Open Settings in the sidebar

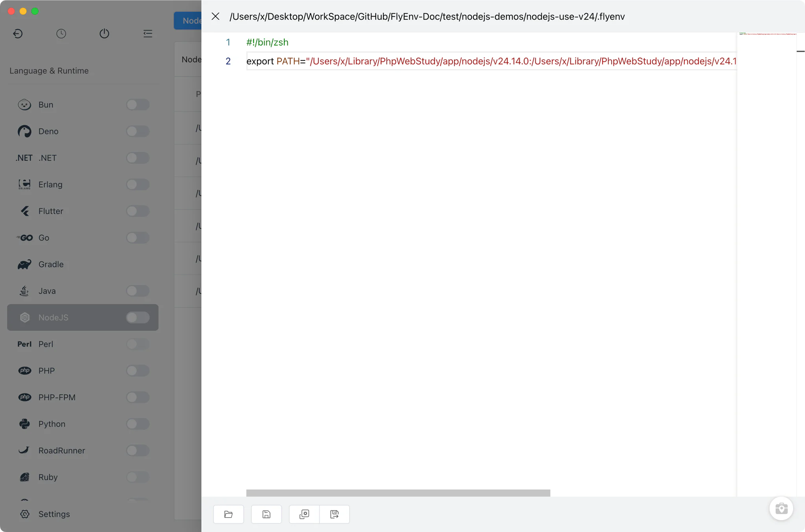[83, 514]
